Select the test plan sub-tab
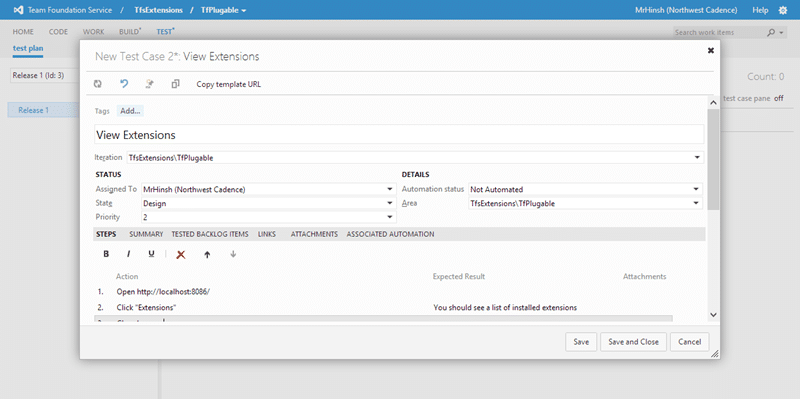The image size is (800, 399). click(x=28, y=48)
